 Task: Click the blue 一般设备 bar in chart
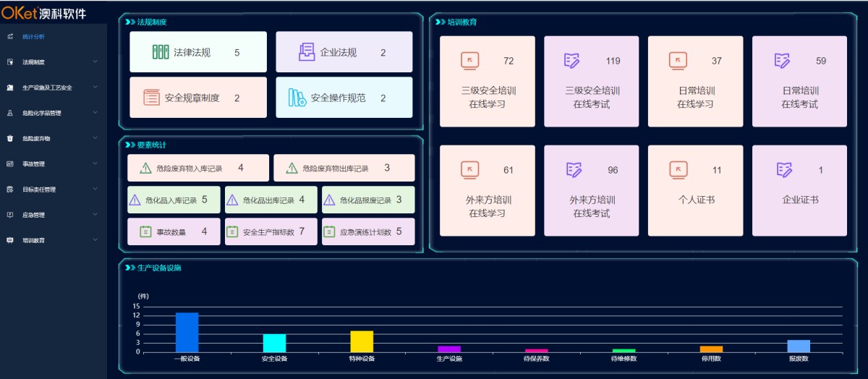click(187, 332)
